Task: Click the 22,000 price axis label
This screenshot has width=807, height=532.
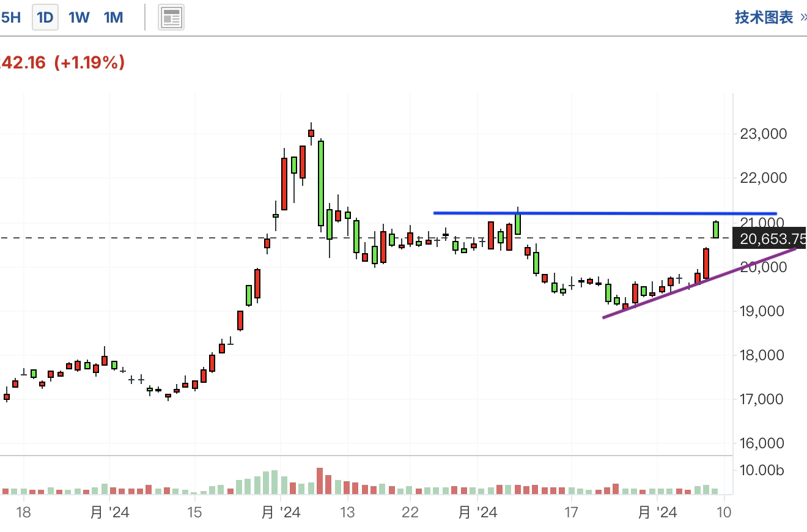Action: tap(763, 178)
